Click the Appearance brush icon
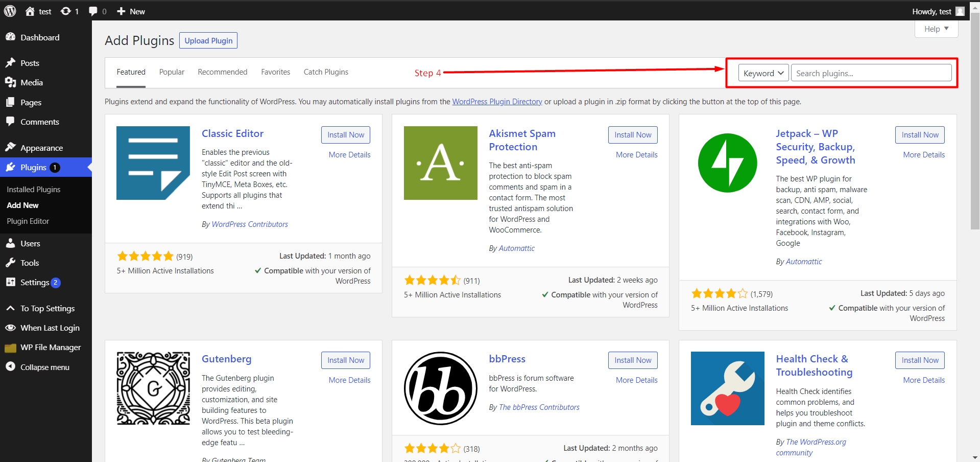The height and width of the screenshot is (462, 980). [x=10, y=147]
